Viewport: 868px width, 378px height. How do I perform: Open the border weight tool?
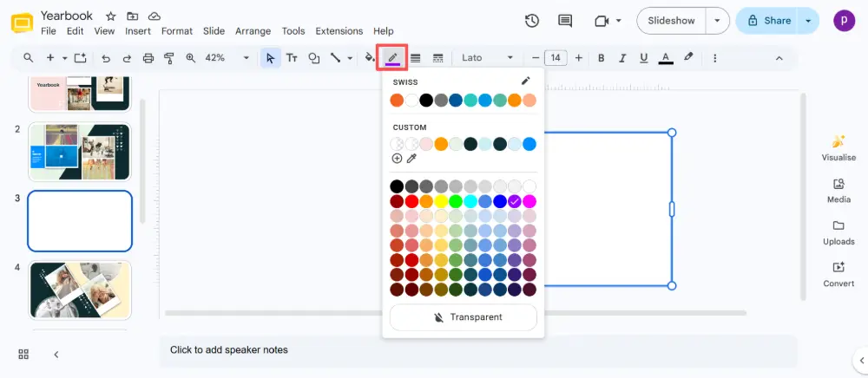point(415,57)
